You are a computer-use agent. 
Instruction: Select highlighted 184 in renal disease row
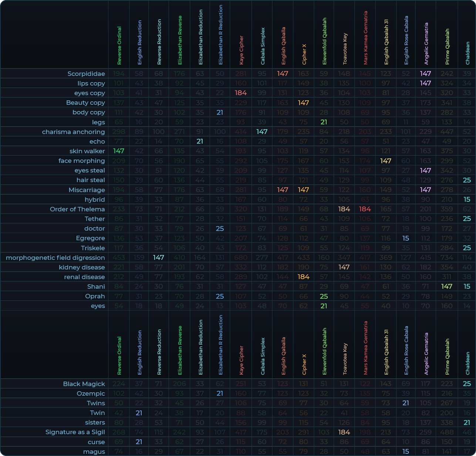[303, 277]
